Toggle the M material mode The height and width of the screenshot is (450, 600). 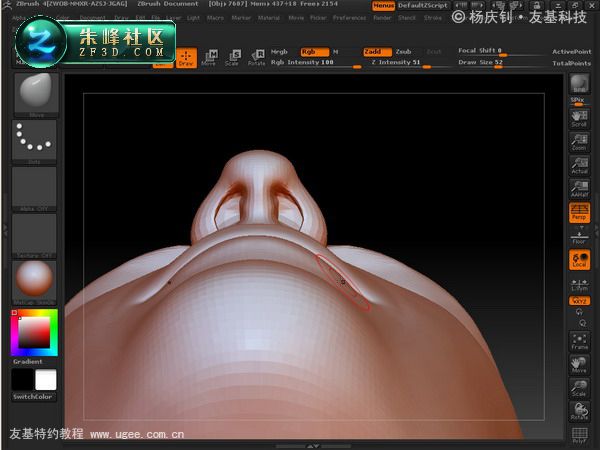pyautogui.click(x=336, y=52)
